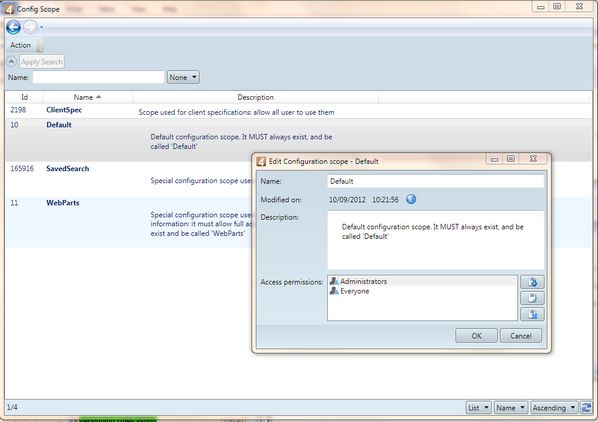Image resolution: width=598 pixels, height=422 pixels.
Task: Open the Action menu
Action: [21, 45]
